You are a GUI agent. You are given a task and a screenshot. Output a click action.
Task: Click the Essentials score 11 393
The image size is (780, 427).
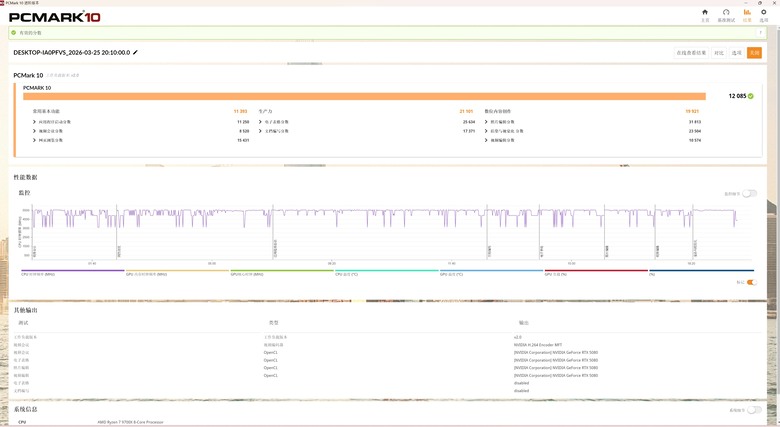tap(240, 111)
